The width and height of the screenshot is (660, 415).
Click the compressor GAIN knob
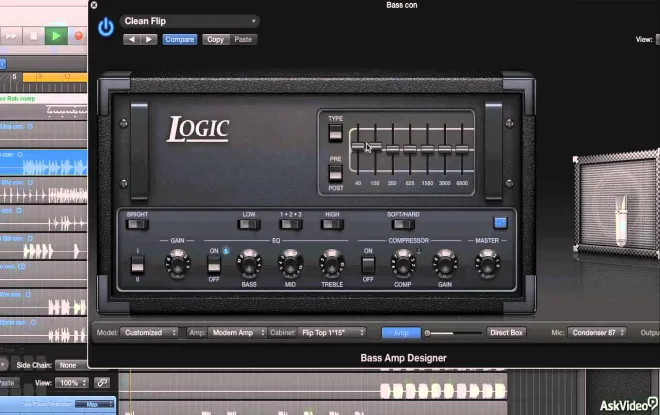click(445, 264)
